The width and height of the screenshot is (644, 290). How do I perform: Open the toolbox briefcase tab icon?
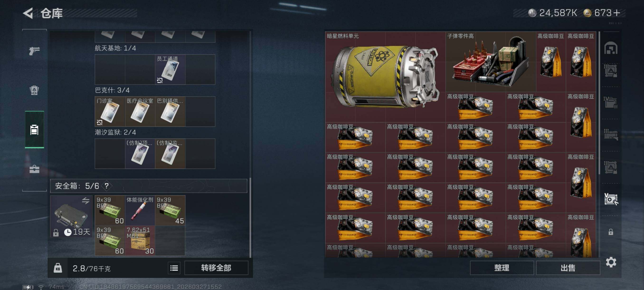(34, 169)
